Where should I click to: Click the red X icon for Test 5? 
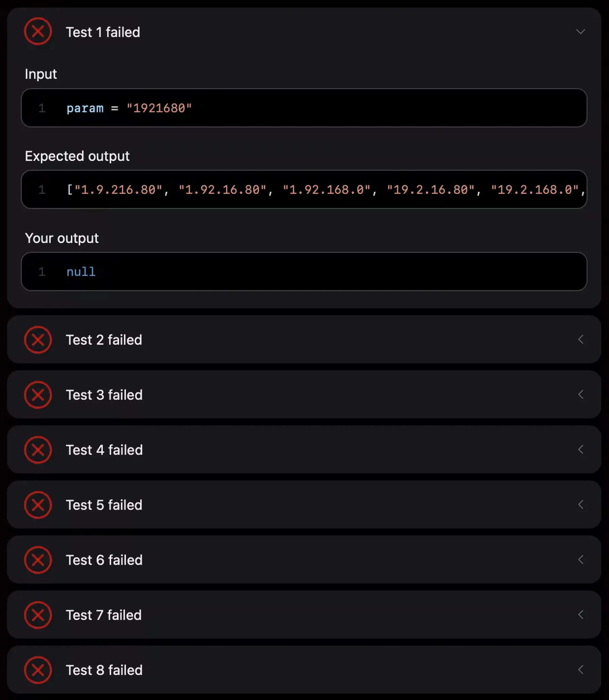pos(38,505)
